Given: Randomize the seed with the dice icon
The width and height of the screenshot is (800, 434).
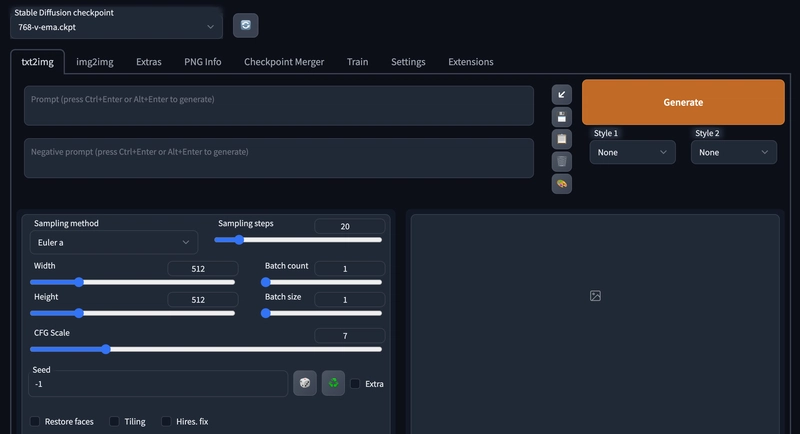Looking at the screenshot, I should (305, 383).
